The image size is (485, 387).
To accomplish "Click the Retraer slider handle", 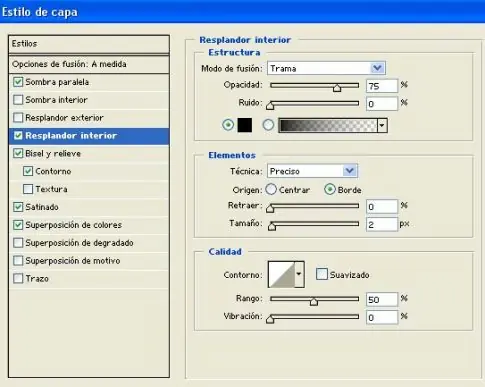I will pos(270,209).
